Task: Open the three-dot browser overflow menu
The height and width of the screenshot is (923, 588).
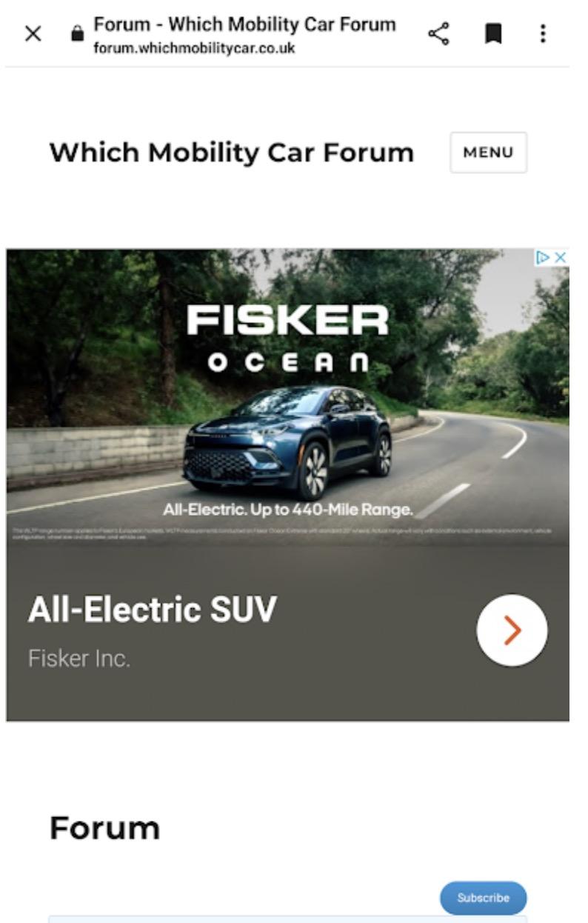Action: [543, 33]
